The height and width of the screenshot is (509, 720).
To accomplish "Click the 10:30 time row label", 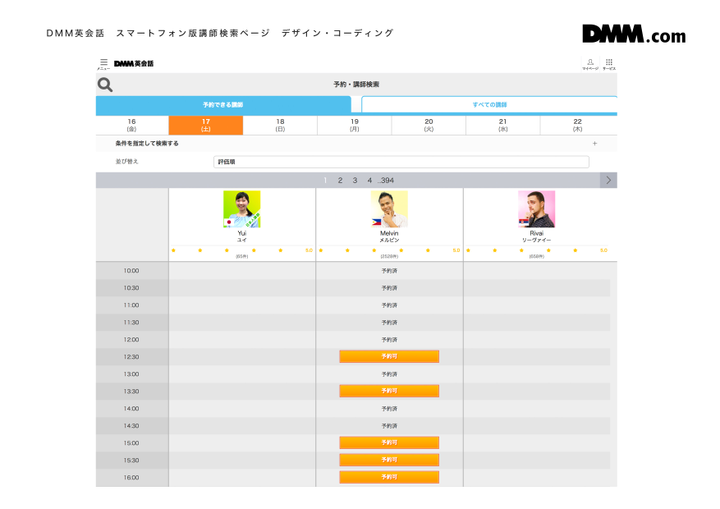I will tap(131, 288).
